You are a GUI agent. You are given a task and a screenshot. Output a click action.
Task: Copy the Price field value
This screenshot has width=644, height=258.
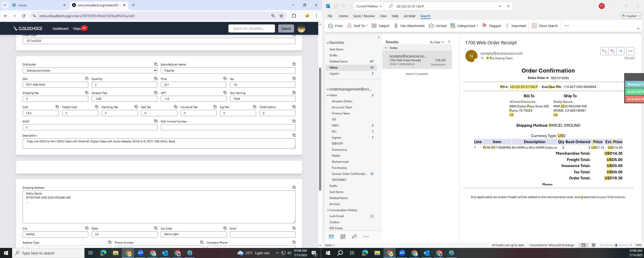click(x=225, y=79)
